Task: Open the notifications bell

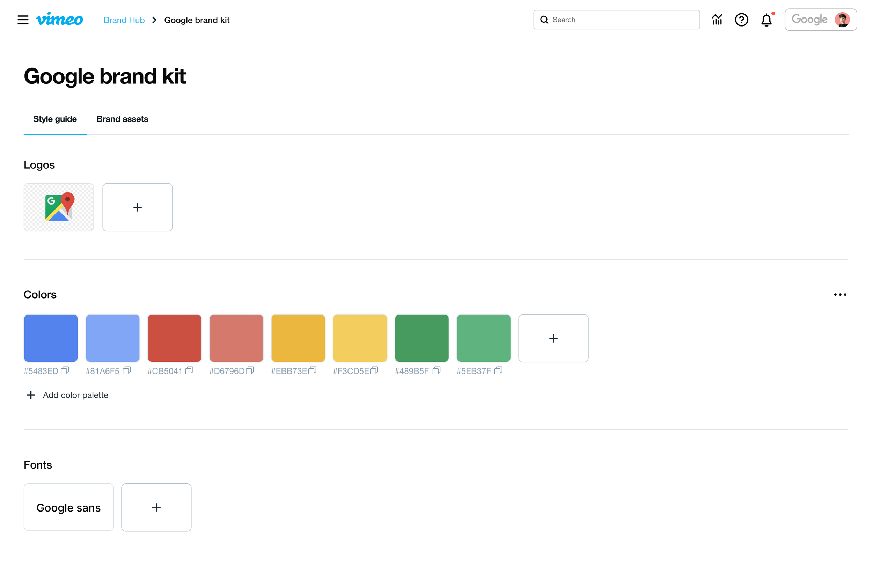Action: pyautogui.click(x=766, y=20)
